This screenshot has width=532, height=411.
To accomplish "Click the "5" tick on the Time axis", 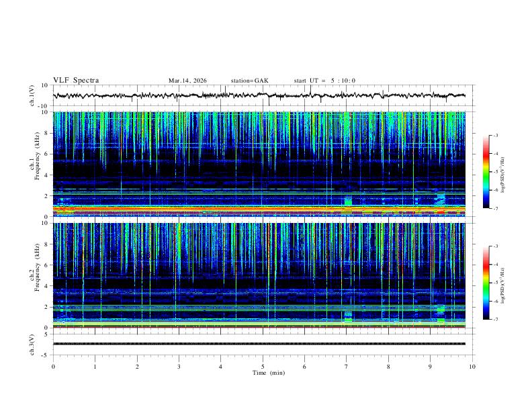I will 263,367.
